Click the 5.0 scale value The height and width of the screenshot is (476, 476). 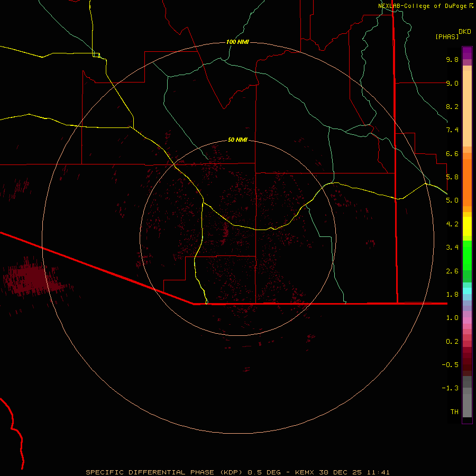452,200
